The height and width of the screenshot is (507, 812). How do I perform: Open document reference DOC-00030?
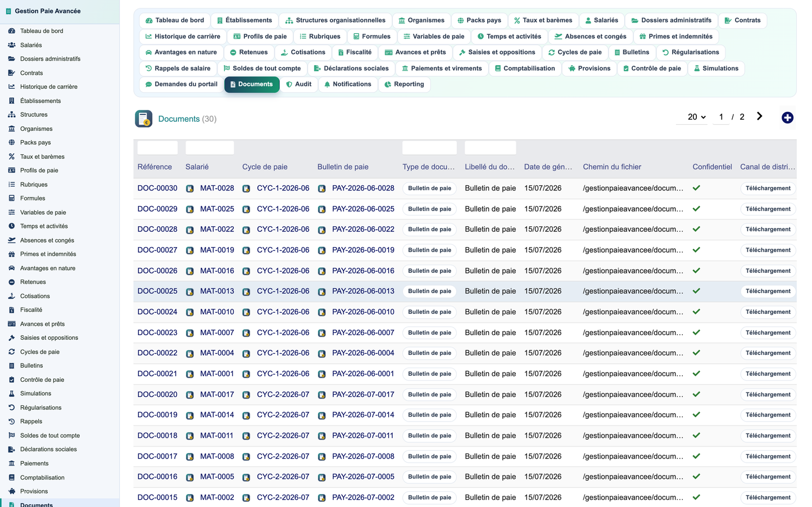pyautogui.click(x=157, y=188)
